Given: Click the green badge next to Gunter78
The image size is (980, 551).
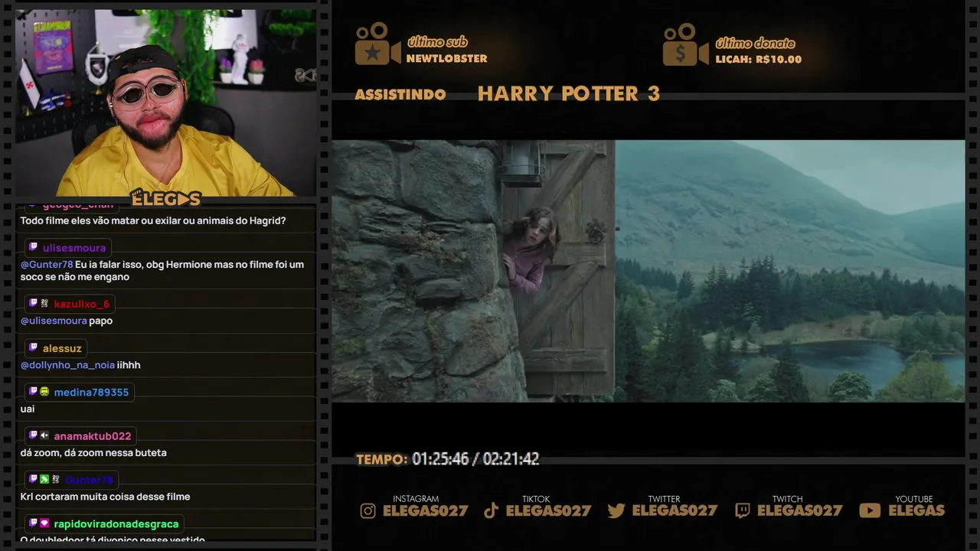Looking at the screenshot, I should tap(44, 480).
